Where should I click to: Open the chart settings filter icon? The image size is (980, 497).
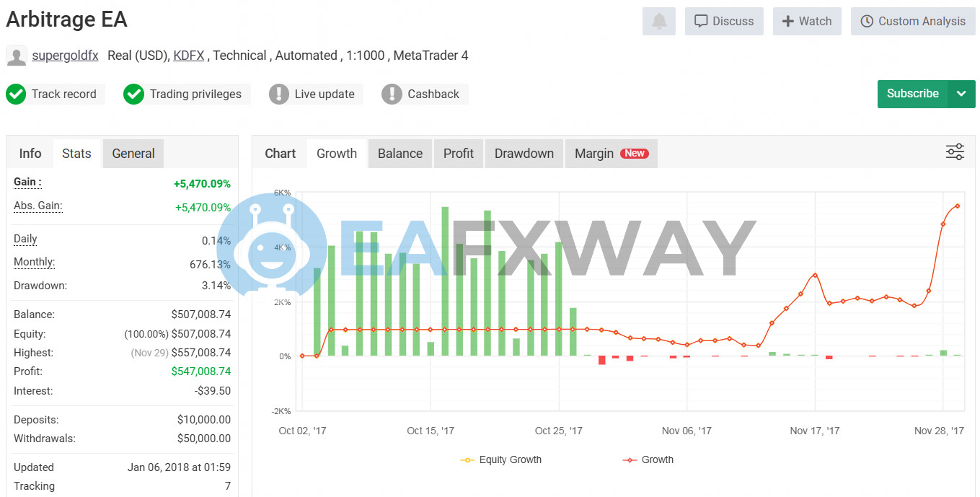955,152
